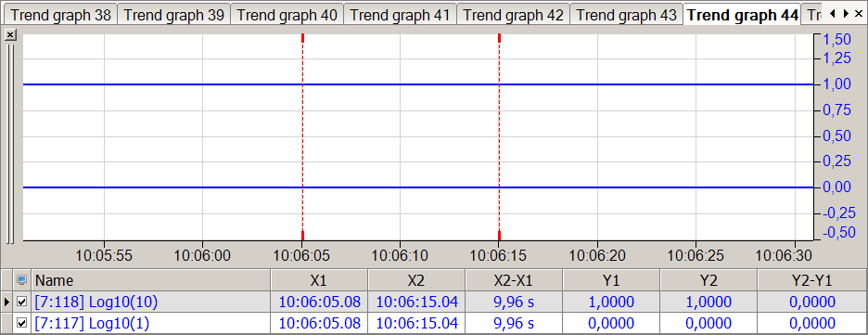Uncheck the Log10(10) signal checkbox

click(22, 302)
